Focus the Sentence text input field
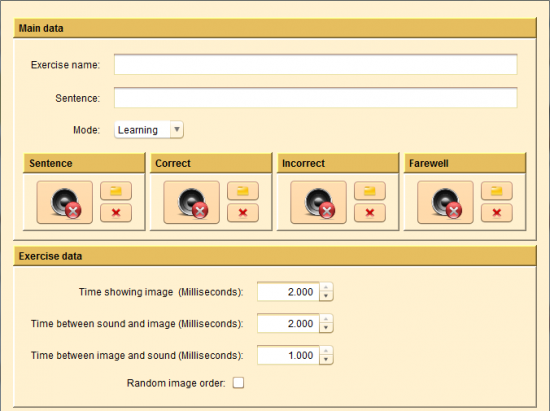550x411 pixels. coord(316,97)
